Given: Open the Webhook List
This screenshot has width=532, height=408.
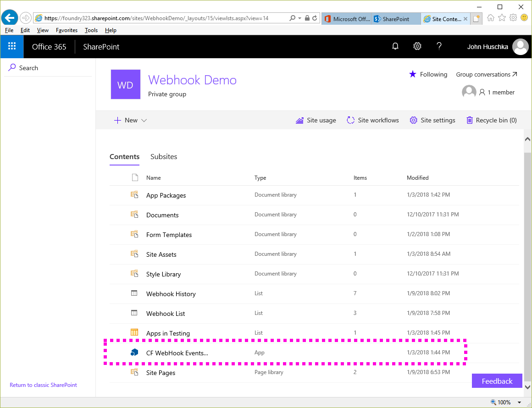Looking at the screenshot, I should (166, 314).
